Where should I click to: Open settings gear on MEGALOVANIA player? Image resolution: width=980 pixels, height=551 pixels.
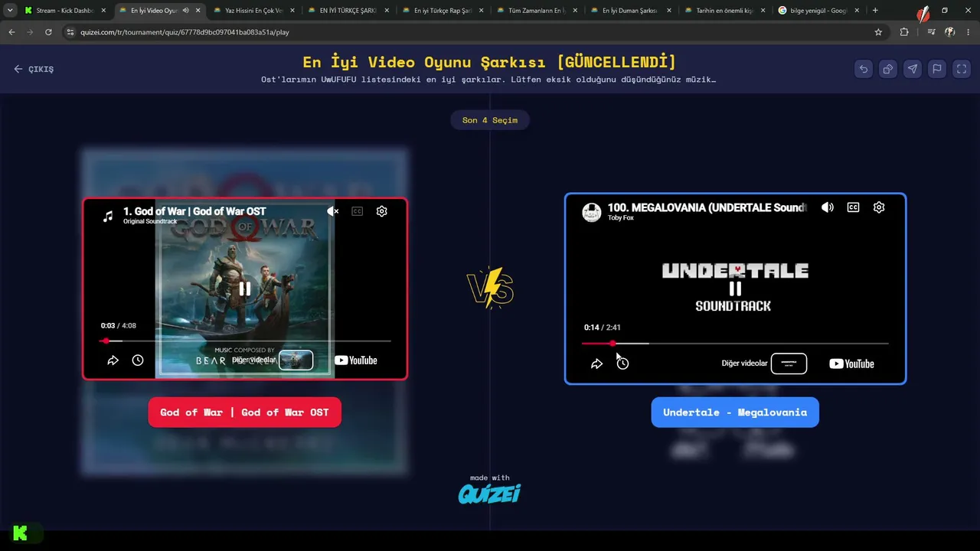pos(879,207)
